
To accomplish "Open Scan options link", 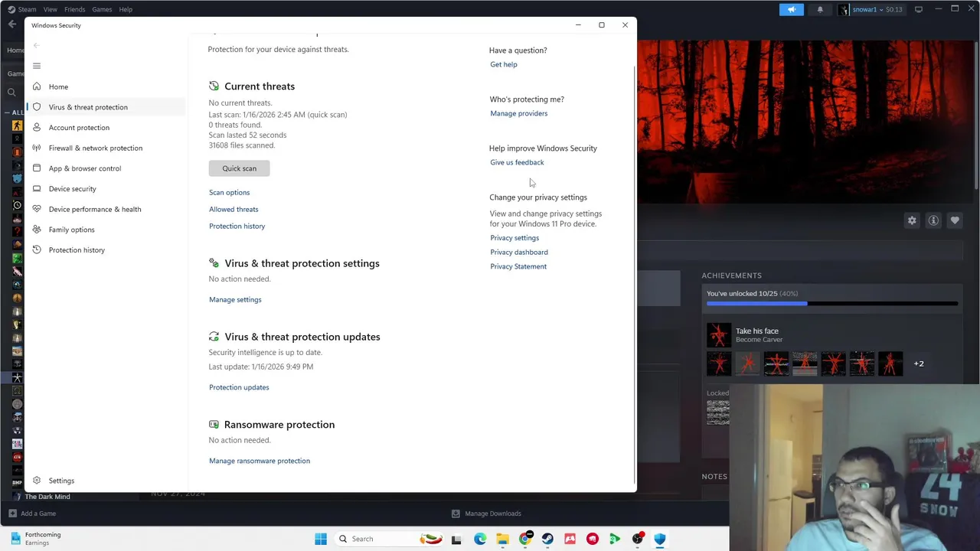I will [x=230, y=193].
